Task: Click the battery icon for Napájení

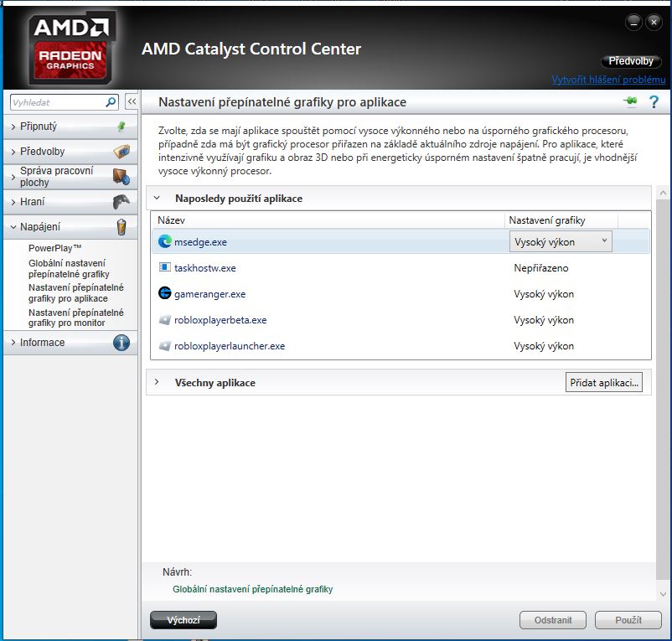Action: pos(121,227)
